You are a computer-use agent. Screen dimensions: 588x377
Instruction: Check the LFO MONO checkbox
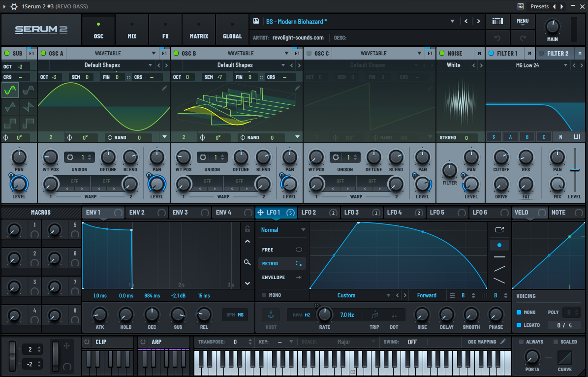tap(264, 295)
